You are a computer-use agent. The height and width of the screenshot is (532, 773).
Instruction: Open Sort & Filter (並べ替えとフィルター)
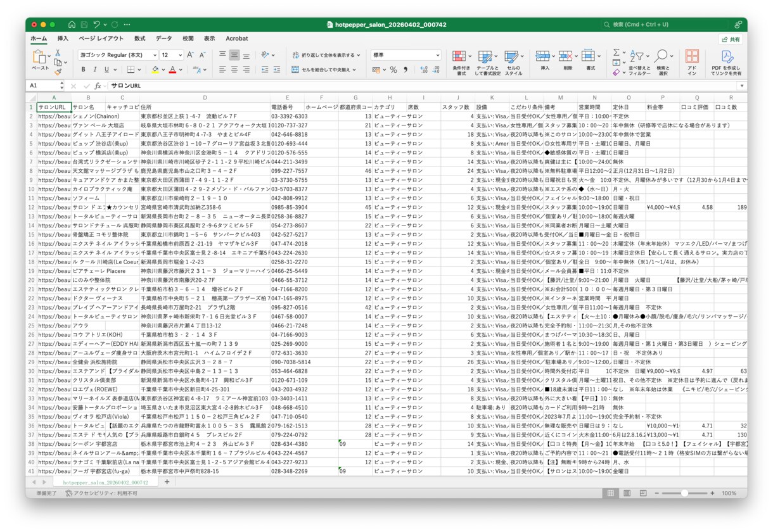click(x=639, y=62)
